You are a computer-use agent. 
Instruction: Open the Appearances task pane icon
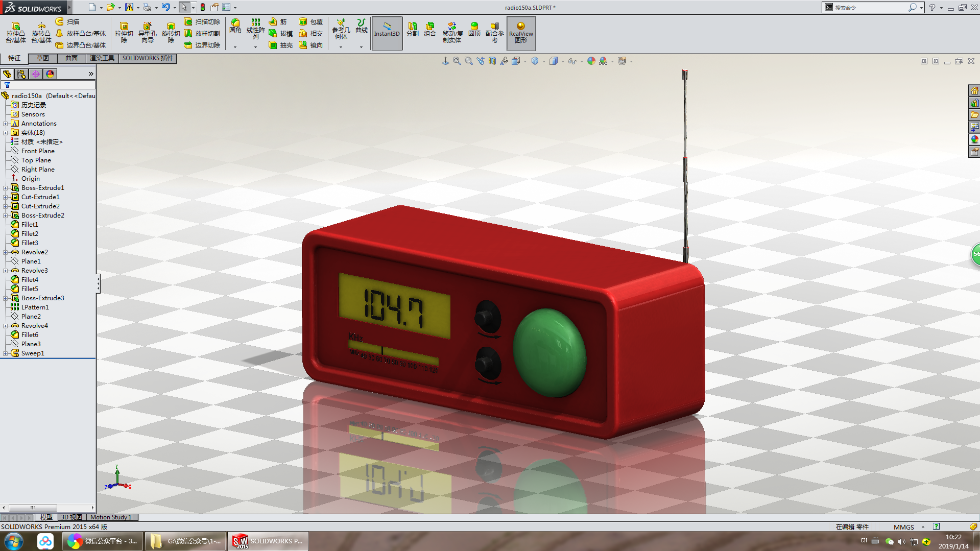coord(974,139)
